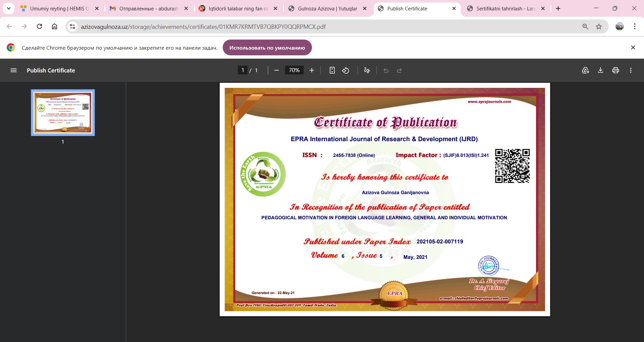Select page 1 thumbnail in sidebar

tap(63, 113)
